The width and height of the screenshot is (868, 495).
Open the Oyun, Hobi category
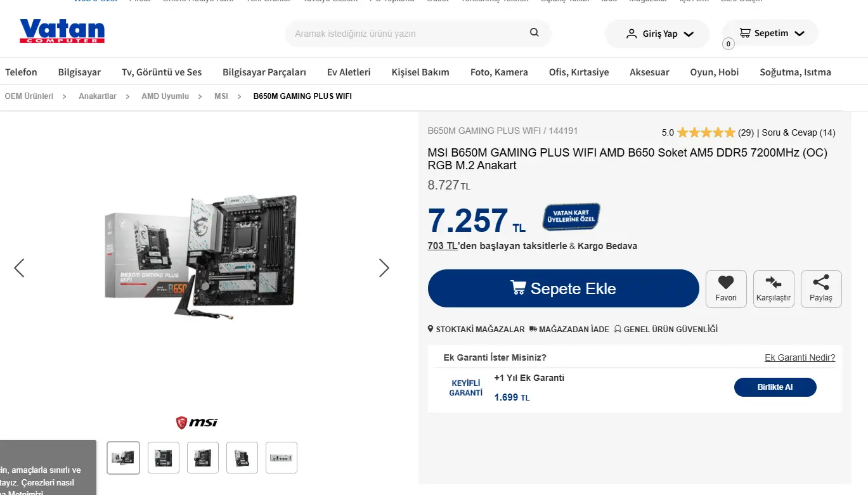pos(715,72)
